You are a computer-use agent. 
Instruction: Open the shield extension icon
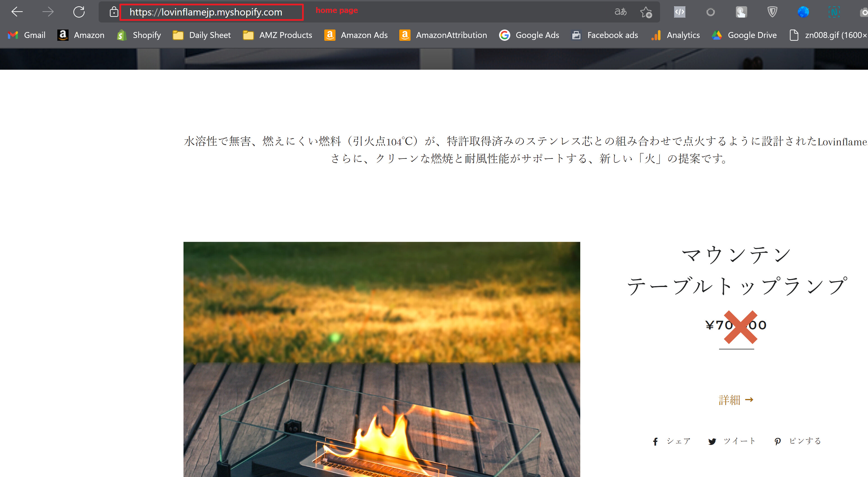tap(772, 12)
